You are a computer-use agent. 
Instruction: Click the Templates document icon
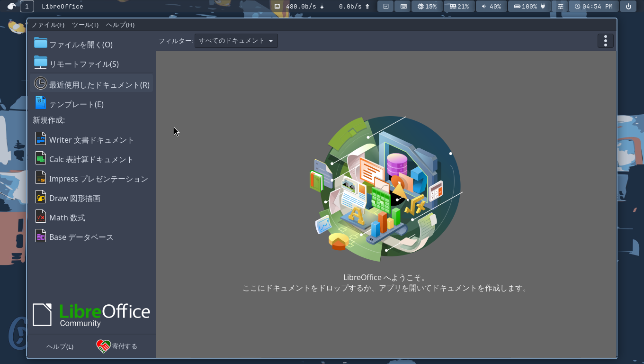41,102
